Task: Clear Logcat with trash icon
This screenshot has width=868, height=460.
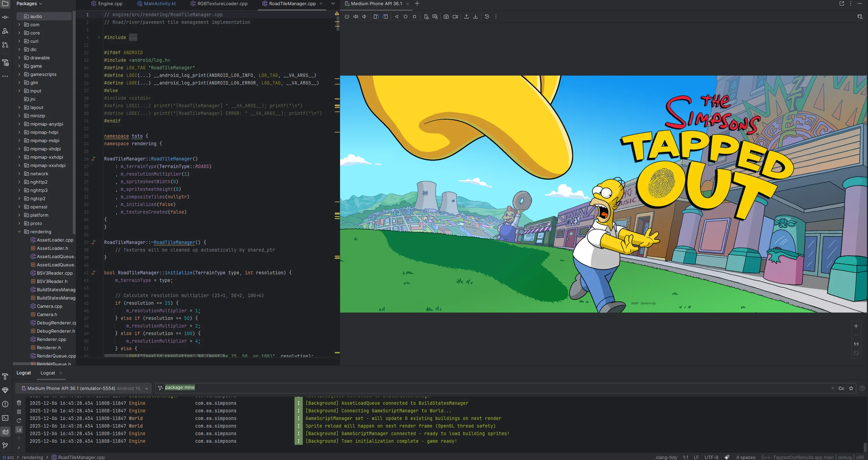Action: point(19,403)
